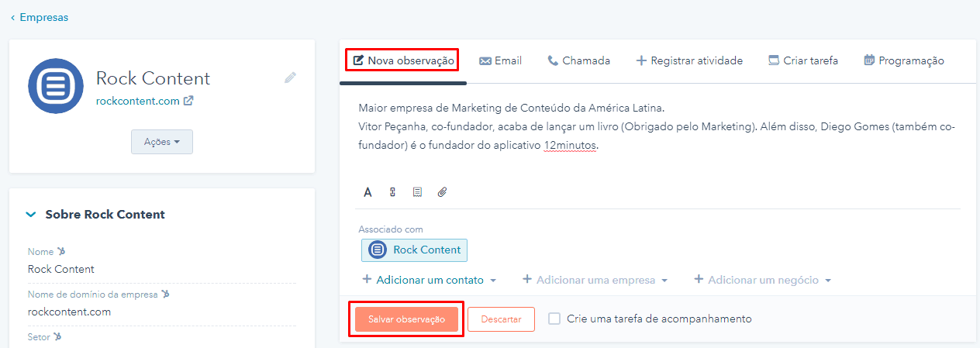Select the 'Nova observação' tab
Viewport: 980px width, 348px height.
pyautogui.click(x=402, y=60)
